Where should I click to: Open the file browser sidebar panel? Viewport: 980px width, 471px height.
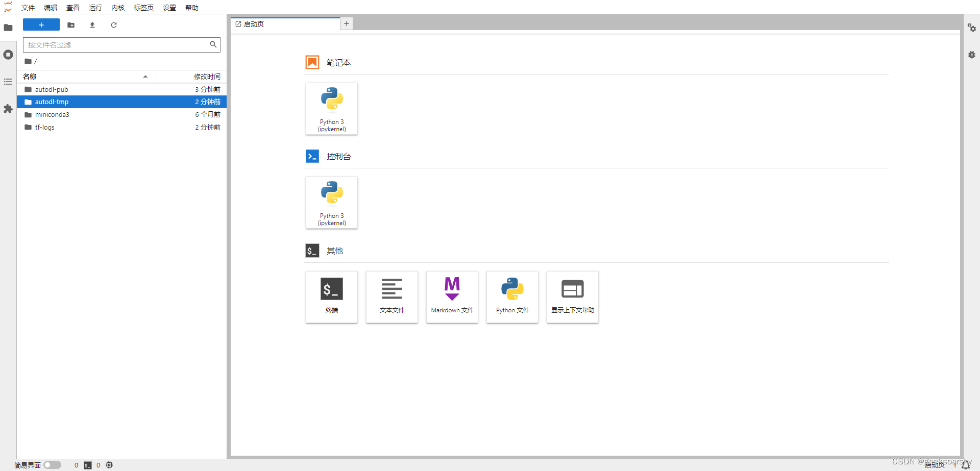pyautogui.click(x=8, y=28)
